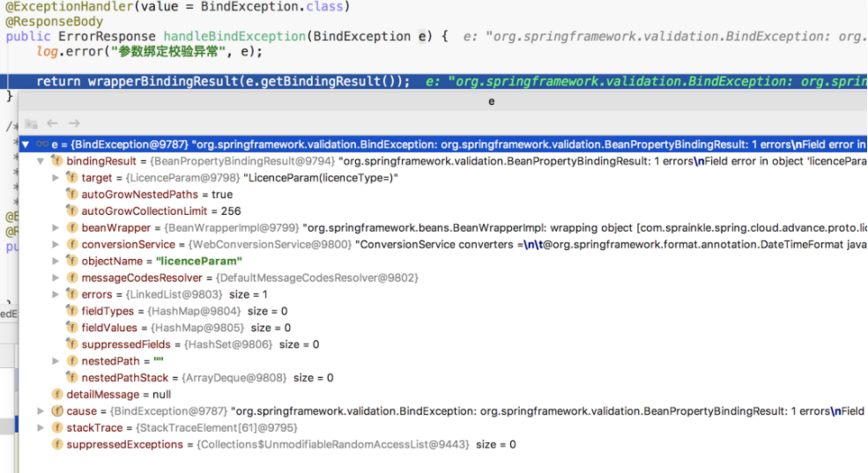
Task: Click field icon of fieldValues
Action: (72, 328)
